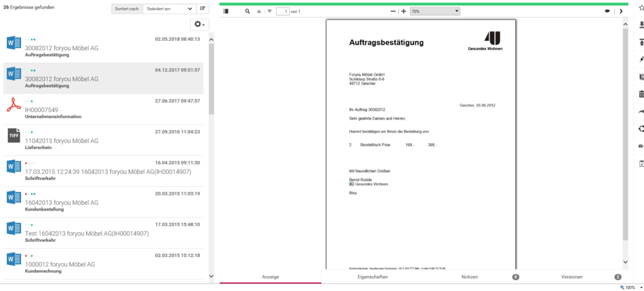Click the upload icon in right sidebar
The image size is (644, 291).
pos(642,43)
